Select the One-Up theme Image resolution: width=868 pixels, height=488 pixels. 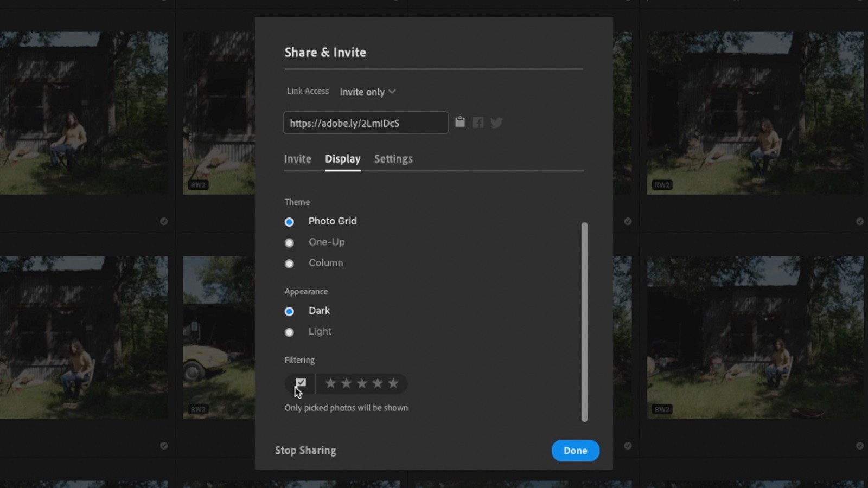coord(289,242)
